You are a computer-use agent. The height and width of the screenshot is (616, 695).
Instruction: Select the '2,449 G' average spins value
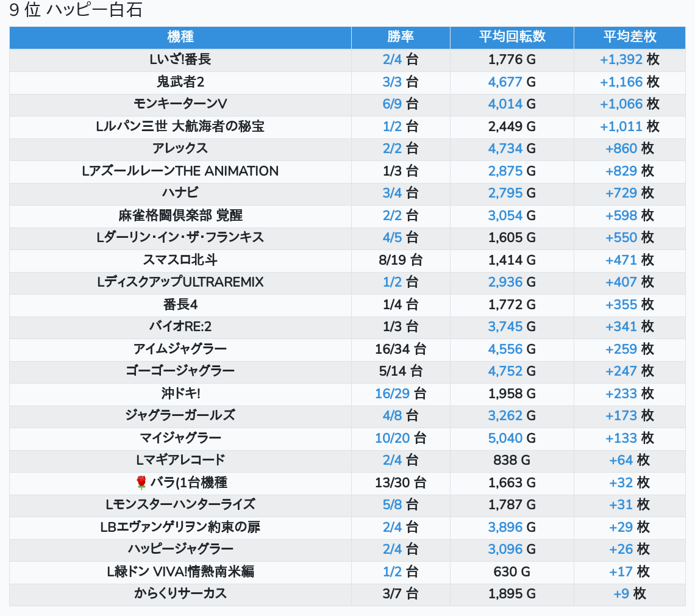(512, 126)
